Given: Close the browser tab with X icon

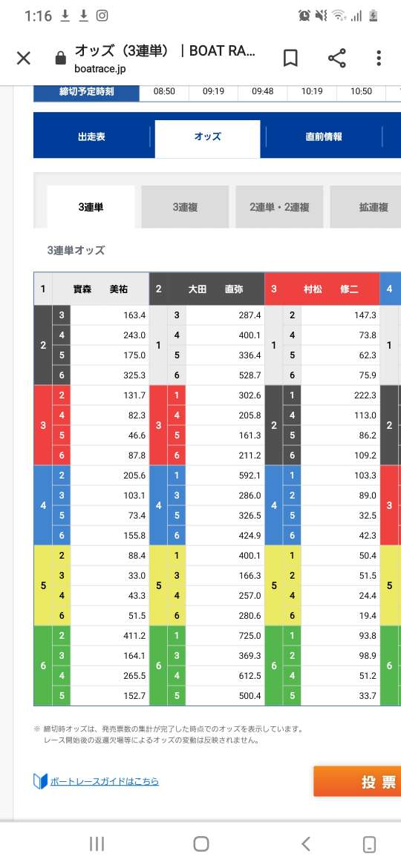Looking at the screenshot, I should [23, 58].
